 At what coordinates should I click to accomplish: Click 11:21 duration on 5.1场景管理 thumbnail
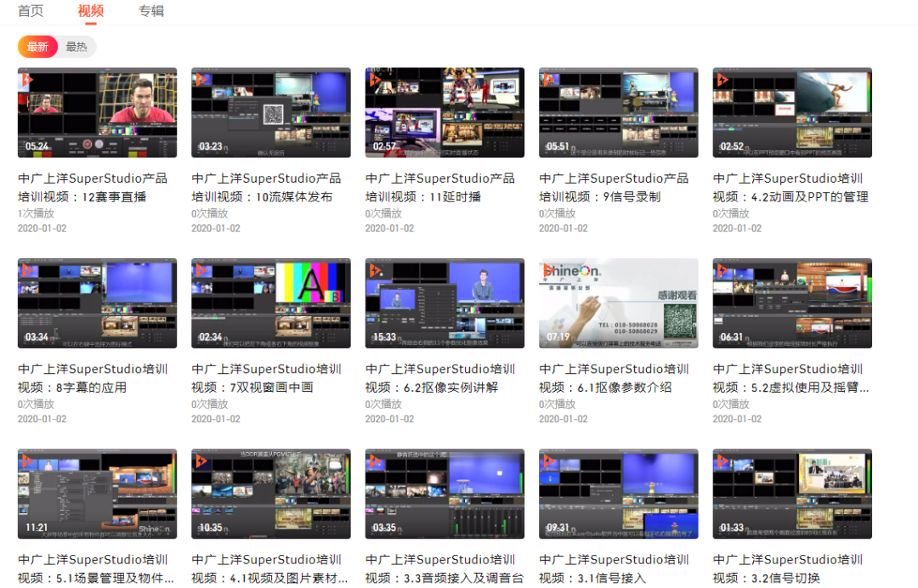coord(37,528)
